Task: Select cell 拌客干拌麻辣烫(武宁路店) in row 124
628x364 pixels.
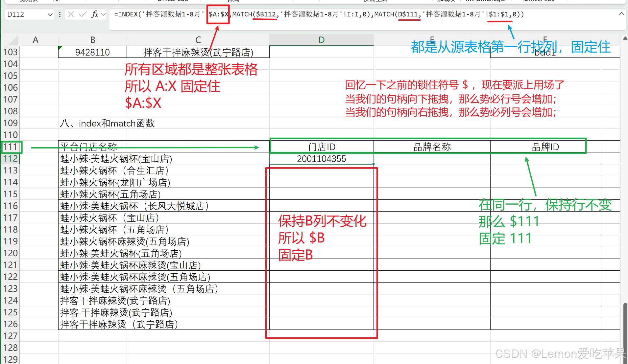Action: [x=164, y=301]
